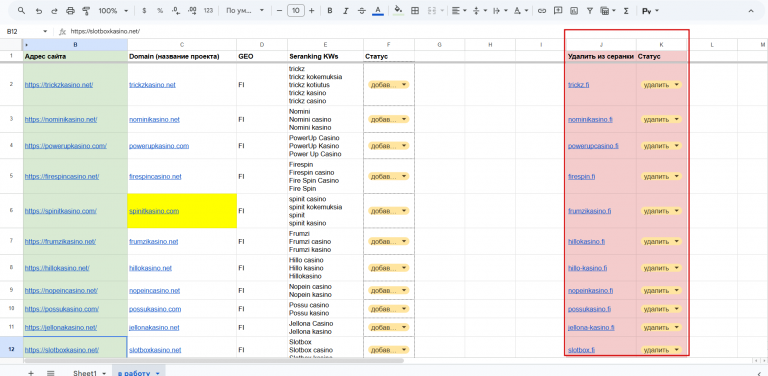Open the text wrapping dropdown
Image resolution: width=768 pixels, height=376 pixels.
click(500, 11)
